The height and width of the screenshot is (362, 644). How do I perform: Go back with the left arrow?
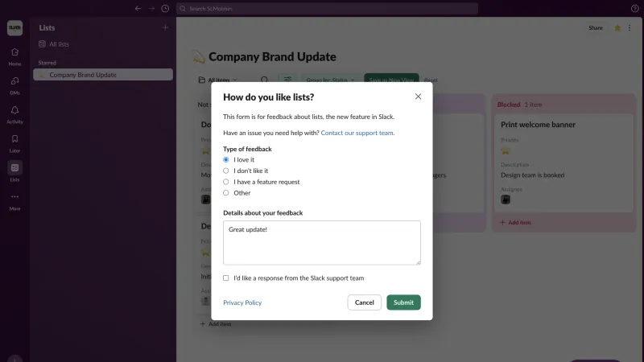click(138, 8)
